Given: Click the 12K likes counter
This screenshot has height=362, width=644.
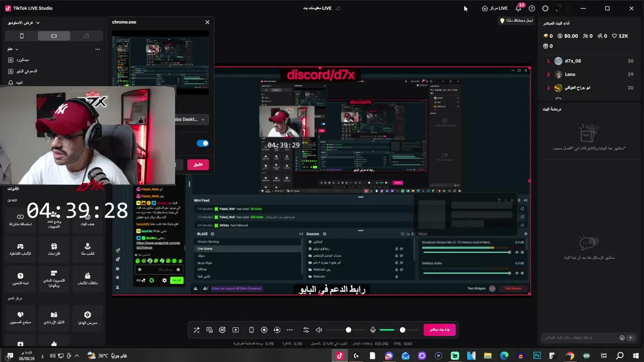Looking at the screenshot, I should [x=620, y=36].
